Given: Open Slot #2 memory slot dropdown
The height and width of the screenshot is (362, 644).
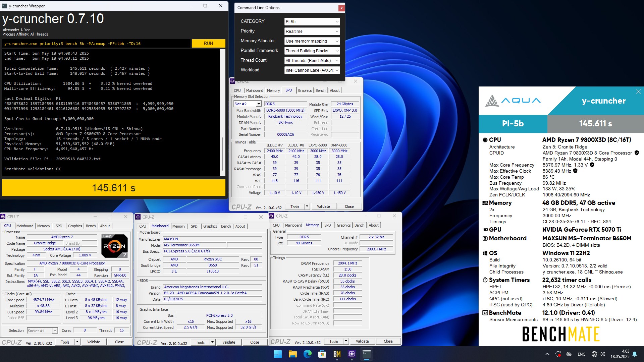Looking at the screenshot, I should pyautogui.click(x=247, y=104).
